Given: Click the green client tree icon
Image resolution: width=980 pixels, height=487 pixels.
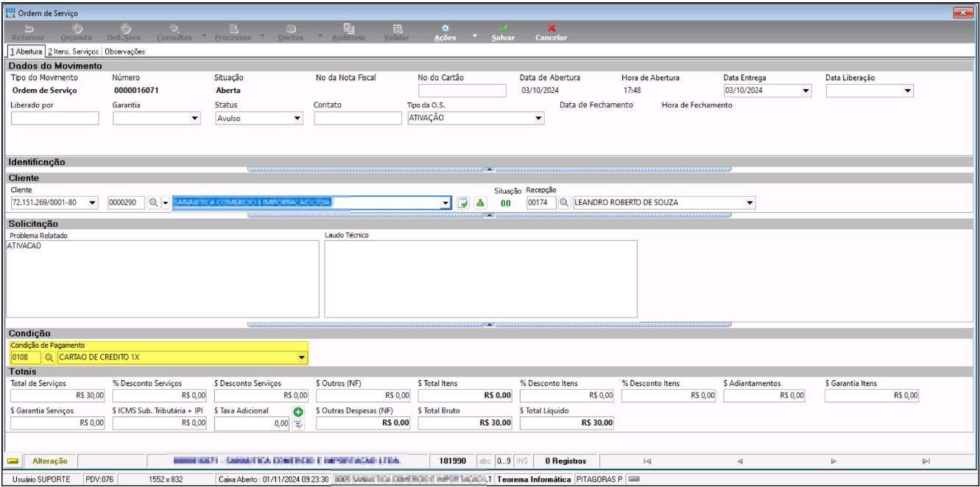Looking at the screenshot, I should tap(479, 203).
